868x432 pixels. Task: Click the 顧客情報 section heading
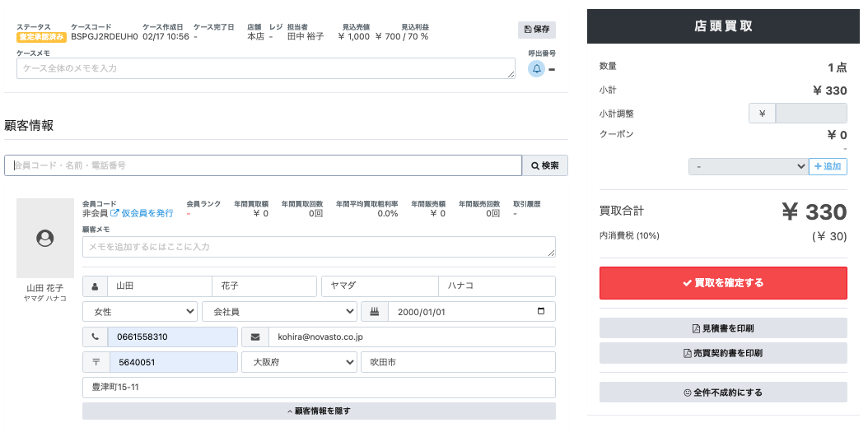coord(29,126)
